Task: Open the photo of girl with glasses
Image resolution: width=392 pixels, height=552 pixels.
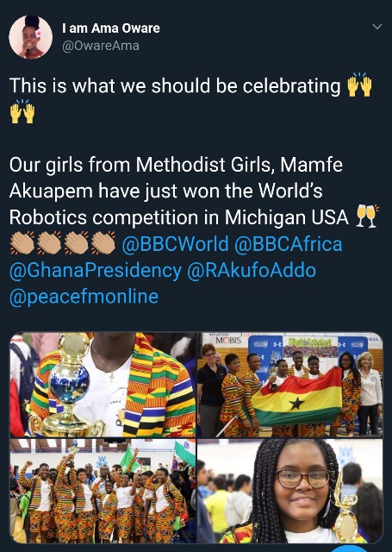Action: coord(290,491)
